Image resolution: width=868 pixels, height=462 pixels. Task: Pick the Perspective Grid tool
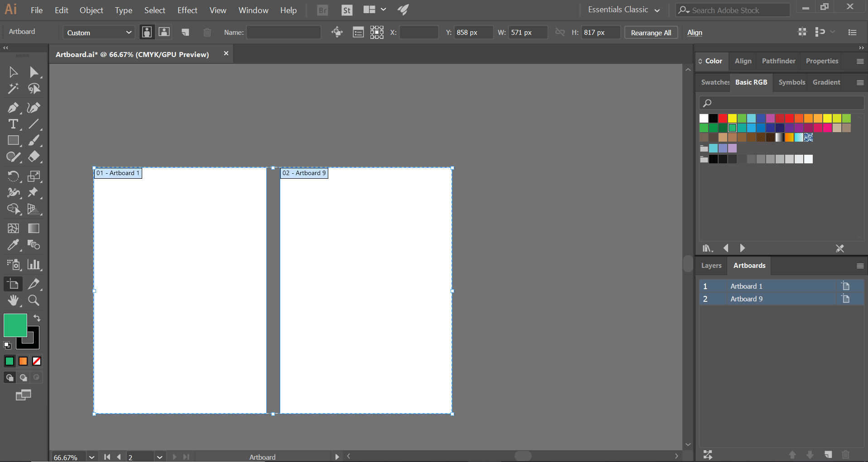(x=34, y=209)
